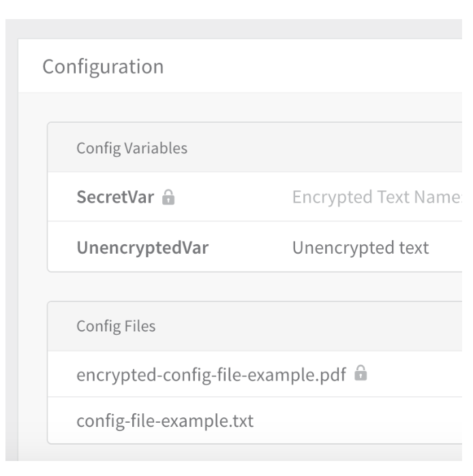Select the Encrypted Text Name value
The width and height of the screenshot is (473, 476).
[x=377, y=197]
